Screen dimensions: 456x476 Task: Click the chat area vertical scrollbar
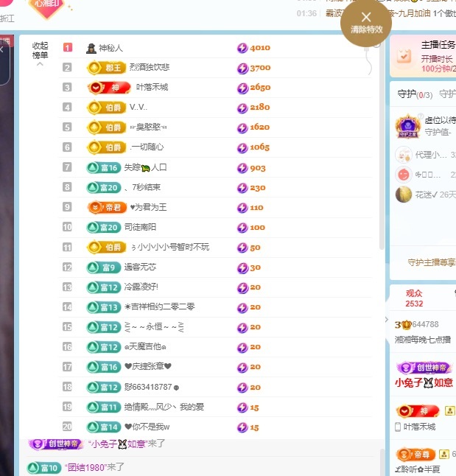coord(382,462)
